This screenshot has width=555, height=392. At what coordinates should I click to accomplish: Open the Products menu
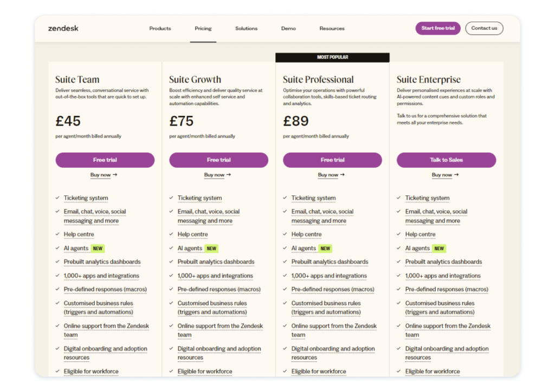[x=160, y=28]
